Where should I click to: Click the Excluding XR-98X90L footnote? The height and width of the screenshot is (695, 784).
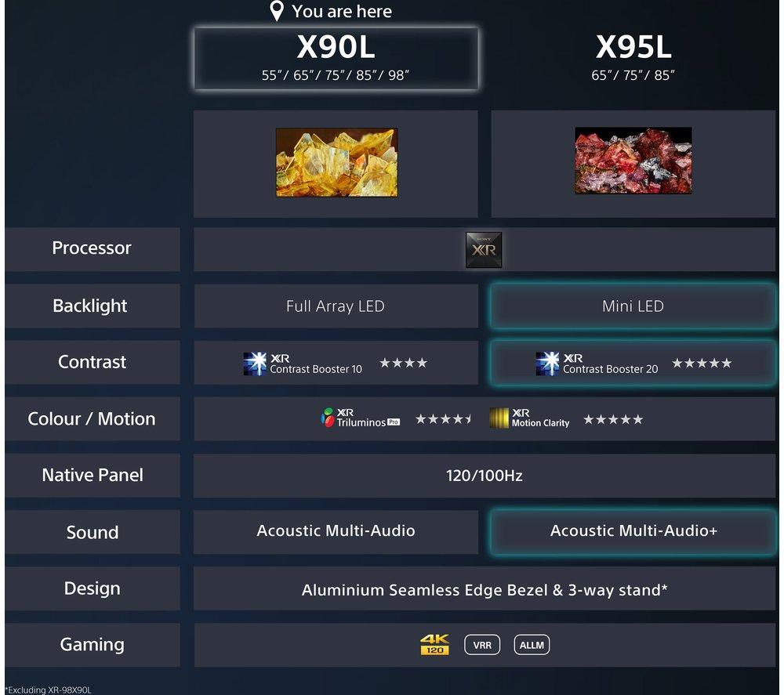pyautogui.click(x=49, y=690)
